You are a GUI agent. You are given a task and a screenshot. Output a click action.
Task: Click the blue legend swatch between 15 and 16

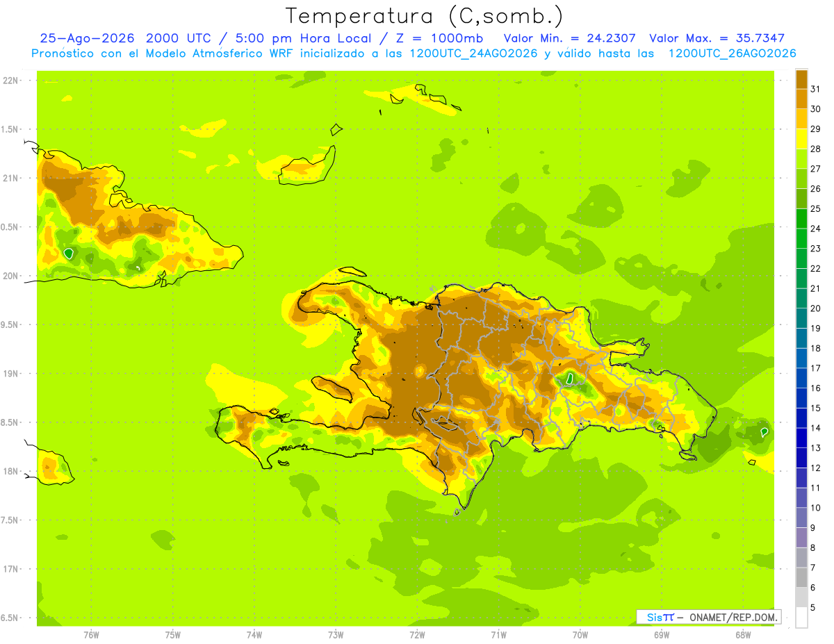click(801, 398)
